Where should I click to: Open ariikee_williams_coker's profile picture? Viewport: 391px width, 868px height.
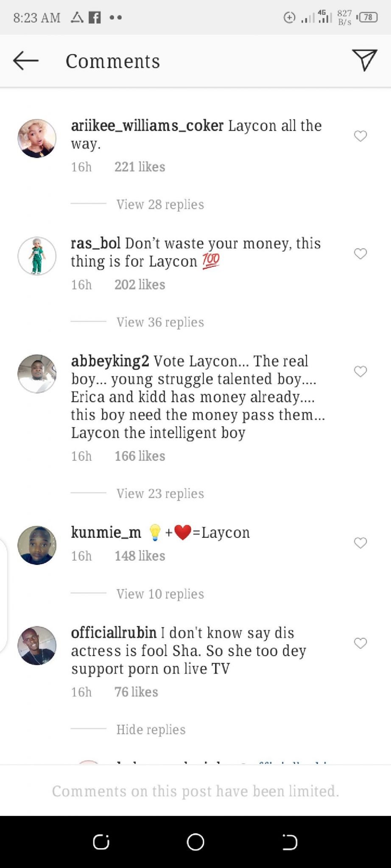coord(37,139)
